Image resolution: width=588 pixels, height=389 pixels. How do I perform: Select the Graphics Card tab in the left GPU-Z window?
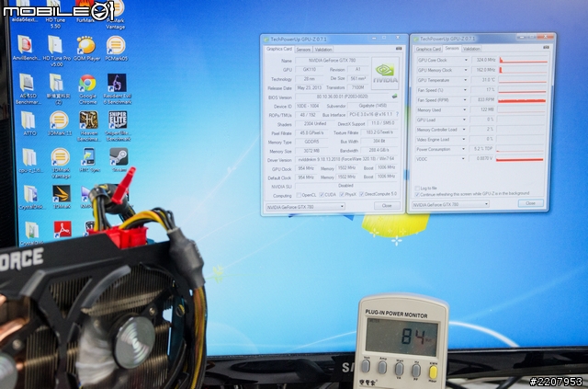point(279,49)
